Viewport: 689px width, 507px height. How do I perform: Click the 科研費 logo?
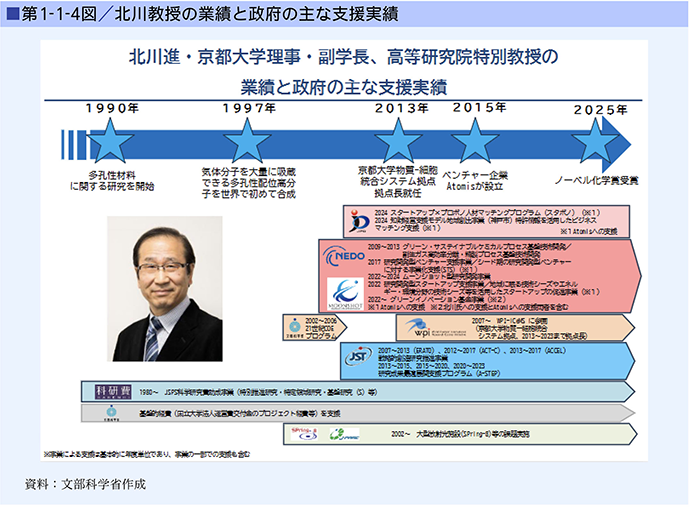(113, 391)
